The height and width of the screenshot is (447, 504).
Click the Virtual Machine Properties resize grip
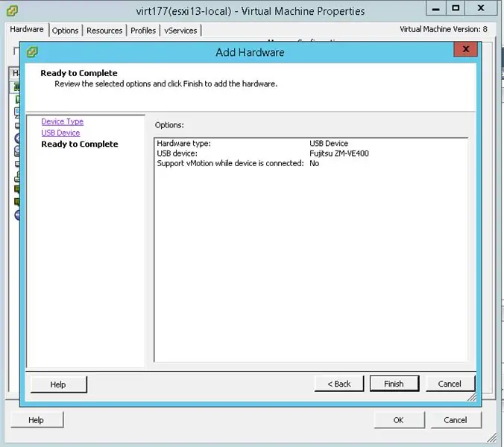pyautogui.click(x=492, y=437)
